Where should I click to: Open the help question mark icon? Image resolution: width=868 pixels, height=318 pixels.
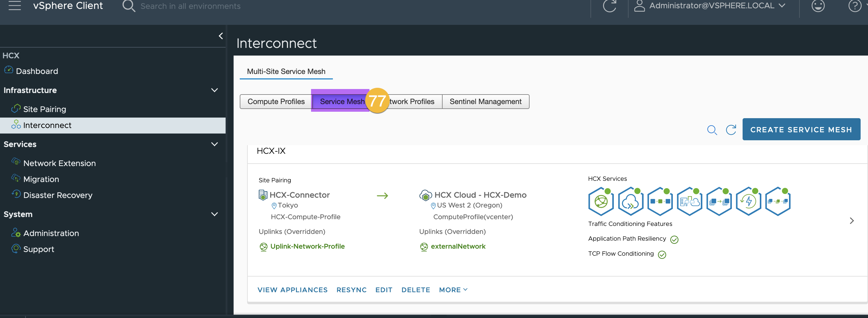coord(854,6)
